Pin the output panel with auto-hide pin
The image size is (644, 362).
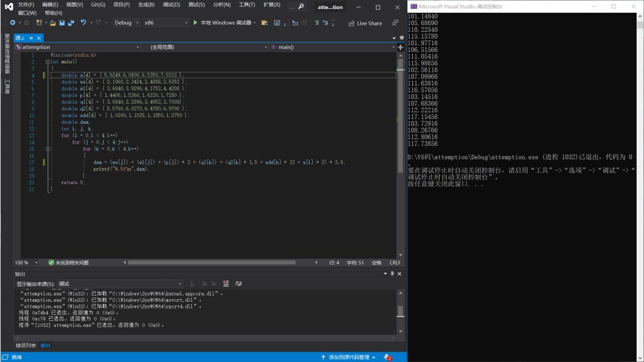coord(392,274)
